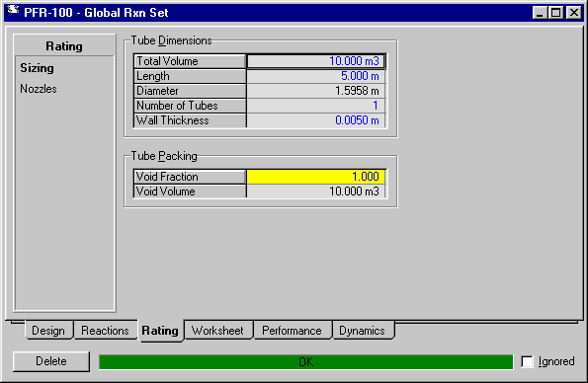Click the Void Fraction label
Screen dimensions: 588x383
pos(190,177)
